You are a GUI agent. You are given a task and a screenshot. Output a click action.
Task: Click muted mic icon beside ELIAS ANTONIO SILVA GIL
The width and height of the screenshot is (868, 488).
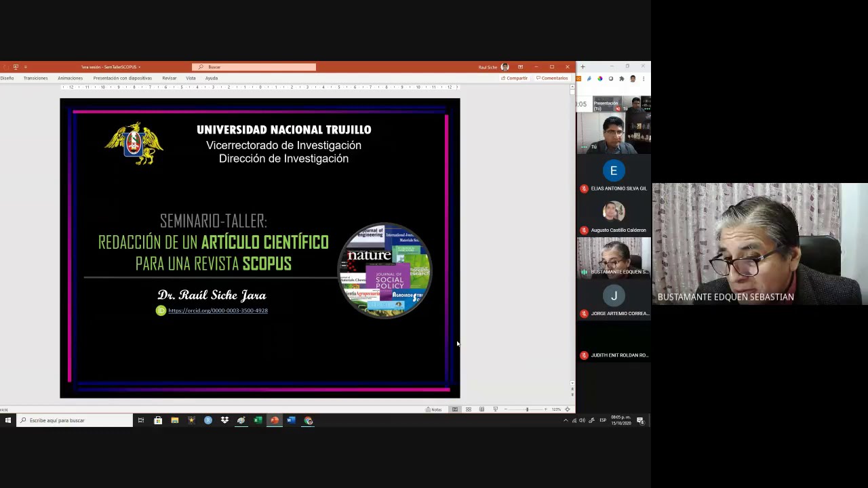(584, 188)
